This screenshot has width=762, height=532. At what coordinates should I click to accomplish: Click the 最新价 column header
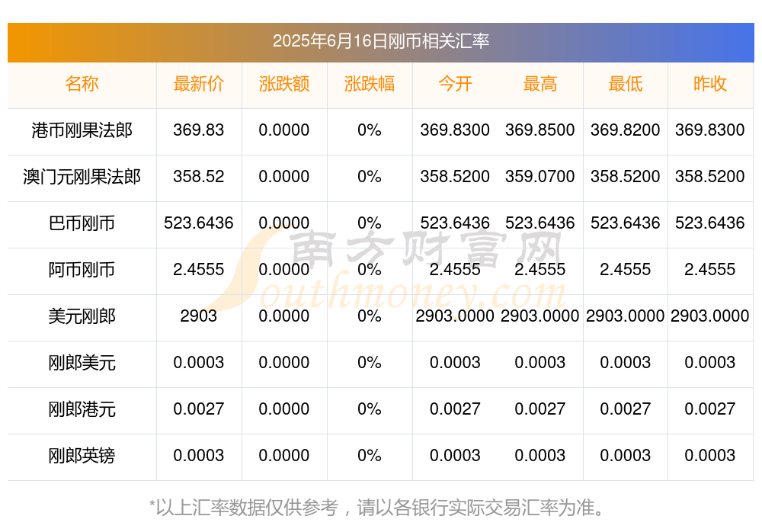[x=199, y=84]
